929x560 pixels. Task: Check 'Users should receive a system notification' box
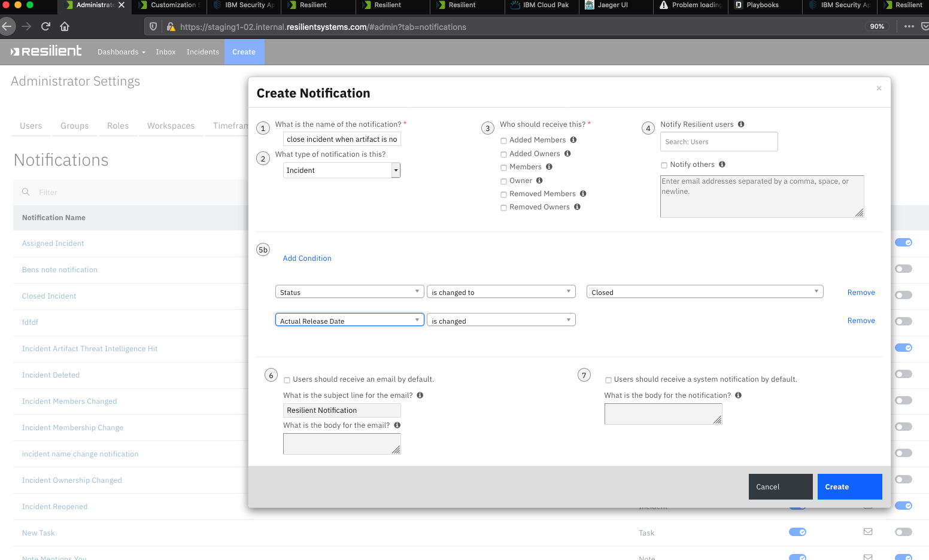[608, 380]
